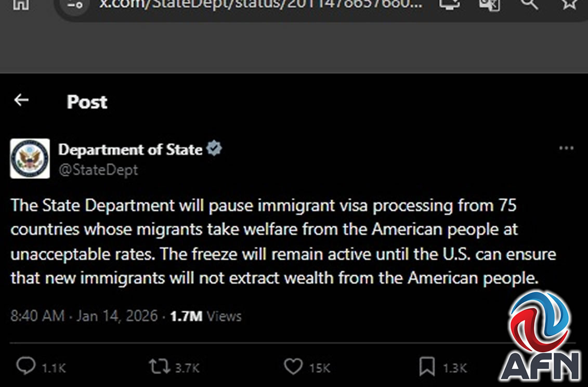588x387 pixels.
Task: Click the Post header title
Action: tap(87, 102)
